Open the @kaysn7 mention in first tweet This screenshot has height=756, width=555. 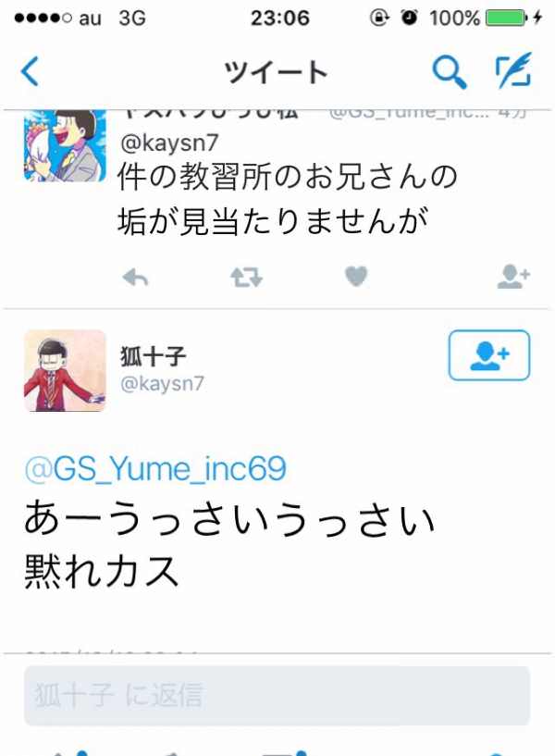point(169,143)
